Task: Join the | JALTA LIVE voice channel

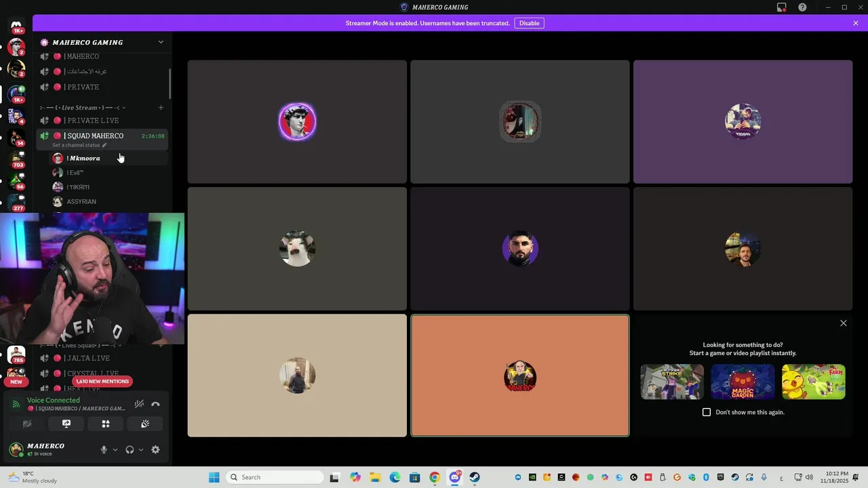Action: 102,358
